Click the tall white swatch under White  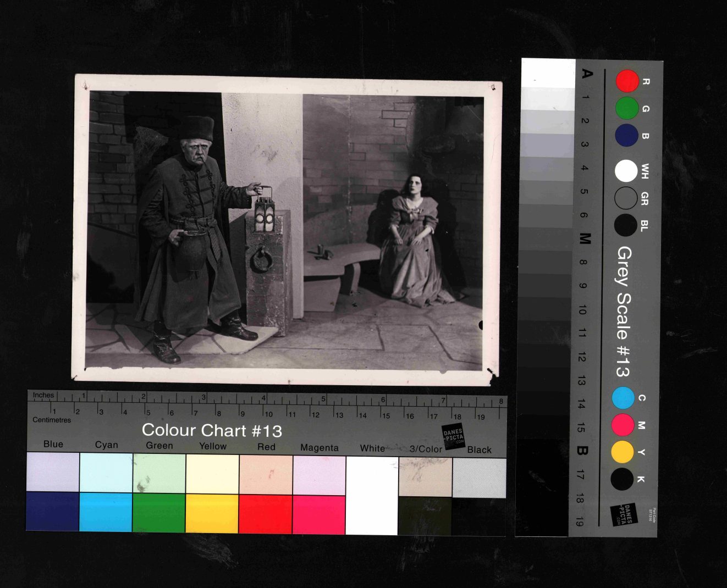[x=372, y=495]
